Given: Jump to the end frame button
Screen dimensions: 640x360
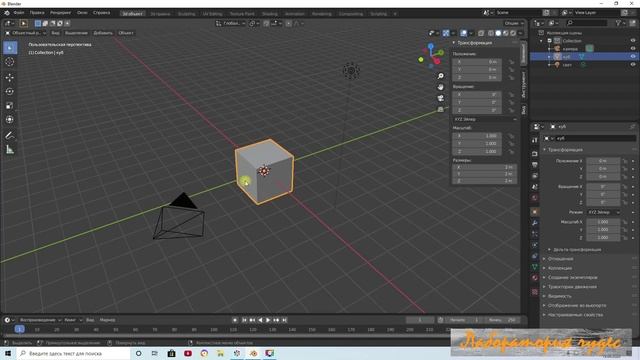Looking at the screenshot, I should click(x=284, y=320).
